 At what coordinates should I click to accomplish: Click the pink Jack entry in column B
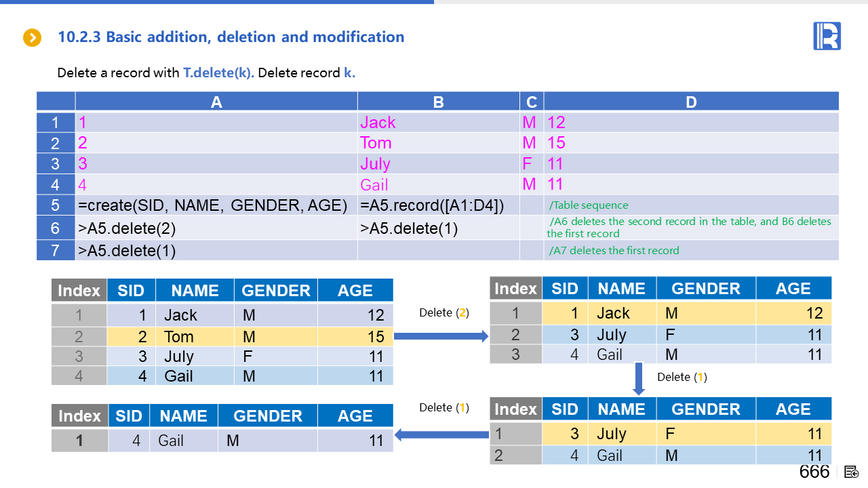click(378, 123)
